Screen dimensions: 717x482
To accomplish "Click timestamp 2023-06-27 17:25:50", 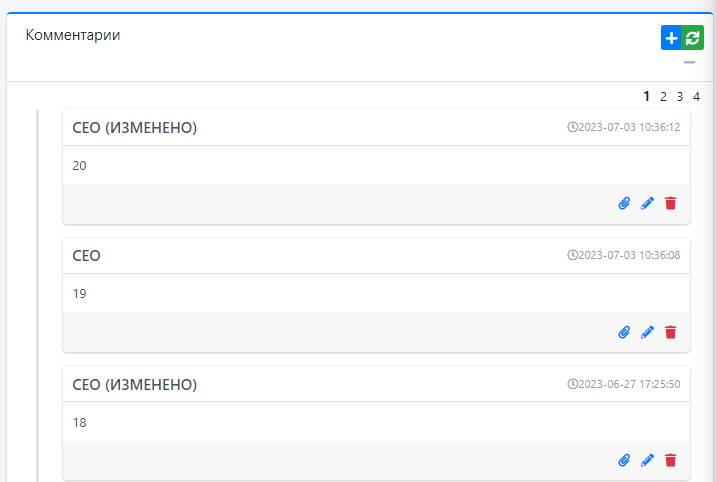I will pyautogui.click(x=624, y=384).
